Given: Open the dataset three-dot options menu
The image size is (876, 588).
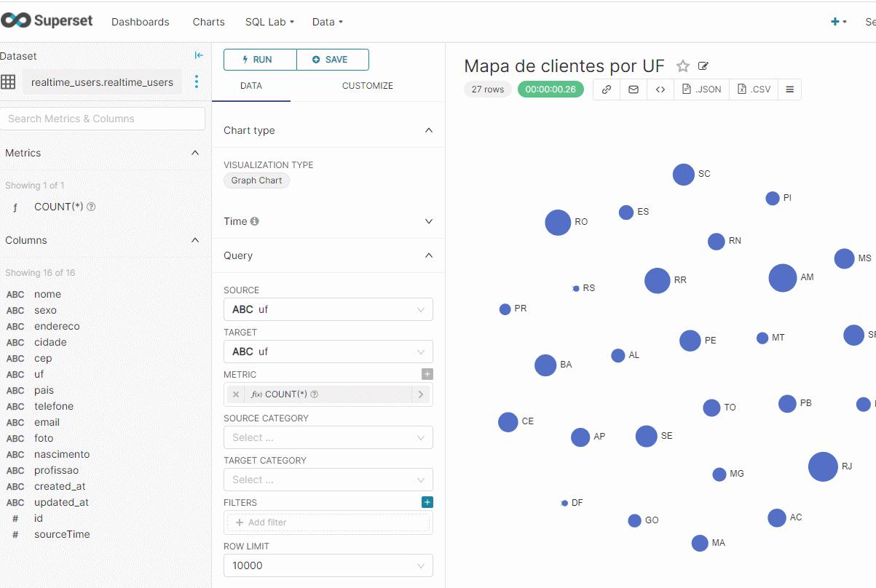Looking at the screenshot, I should pos(196,82).
